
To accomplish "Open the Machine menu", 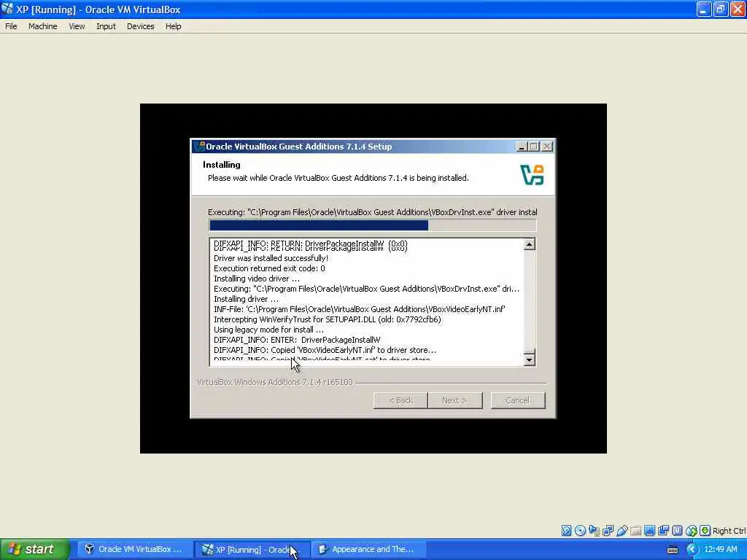I will (x=43, y=26).
